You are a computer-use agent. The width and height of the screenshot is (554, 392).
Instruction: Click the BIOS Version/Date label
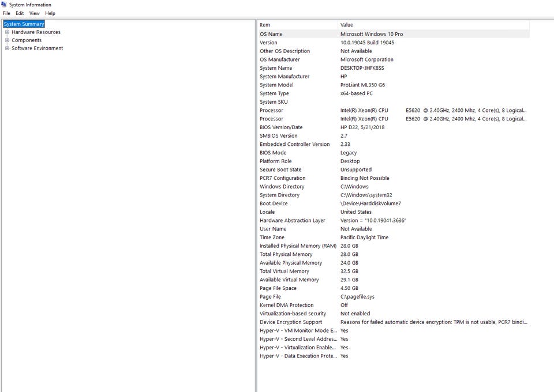(x=281, y=127)
